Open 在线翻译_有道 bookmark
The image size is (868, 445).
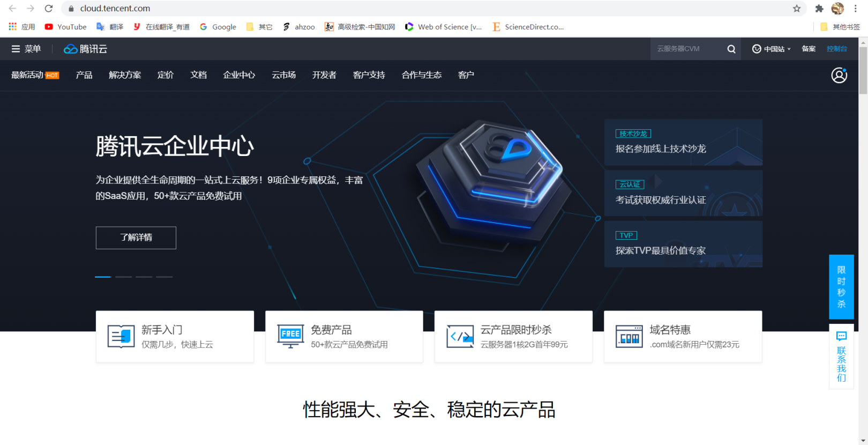[161, 27]
